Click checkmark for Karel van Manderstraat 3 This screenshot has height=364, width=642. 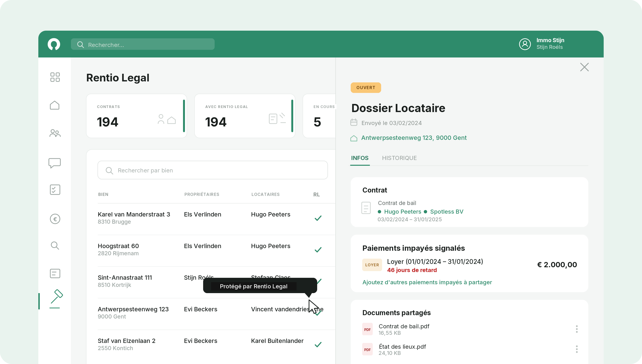pos(318,218)
